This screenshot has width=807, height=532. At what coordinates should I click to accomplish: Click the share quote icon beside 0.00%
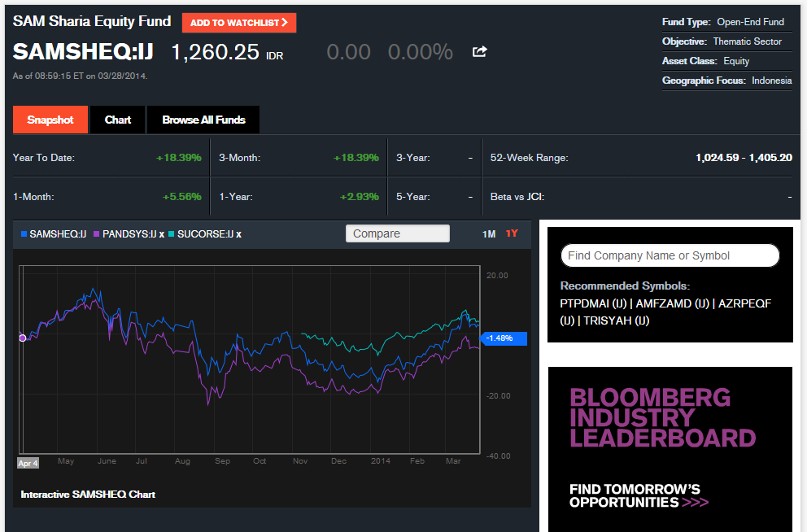[479, 51]
